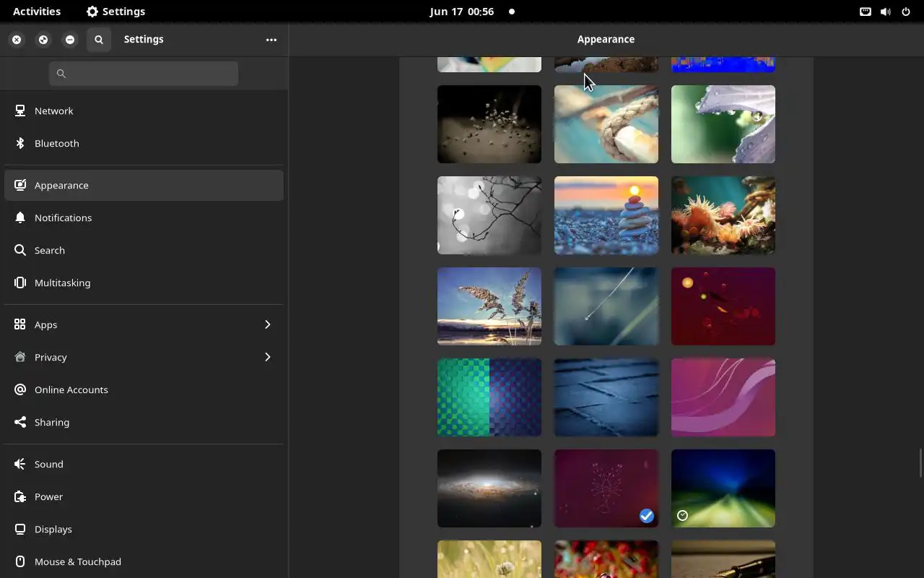Toggle the search button in Settings header
The image size is (924, 578).
[x=99, y=40]
